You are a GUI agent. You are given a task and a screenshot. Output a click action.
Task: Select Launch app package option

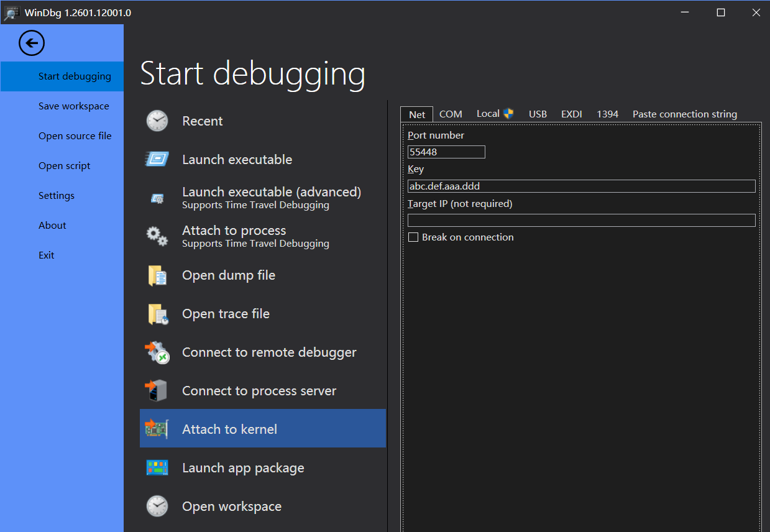[263, 468]
